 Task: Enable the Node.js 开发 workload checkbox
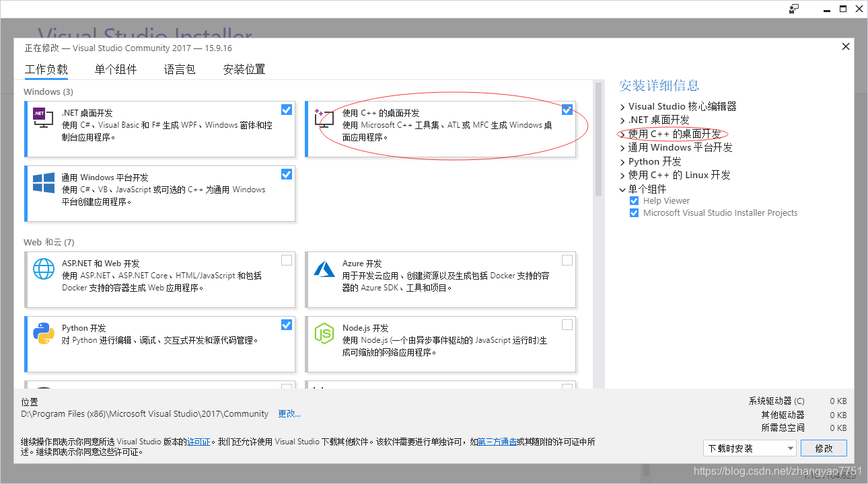tap(567, 325)
